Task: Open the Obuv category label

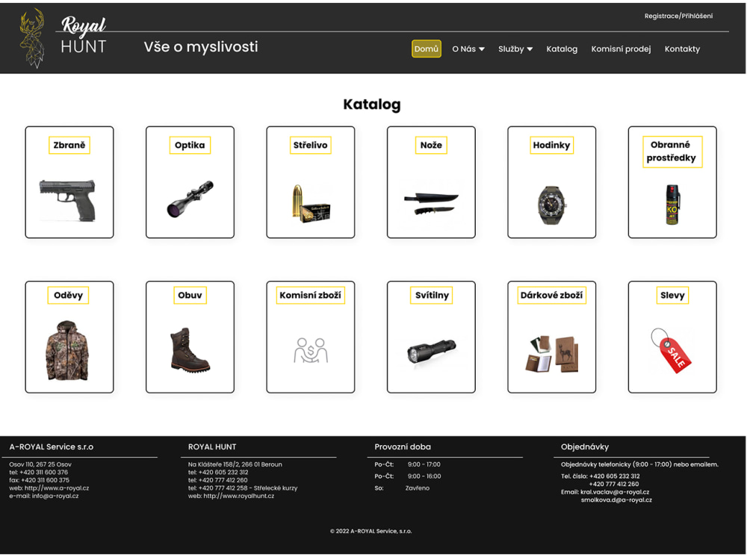Action: click(190, 295)
